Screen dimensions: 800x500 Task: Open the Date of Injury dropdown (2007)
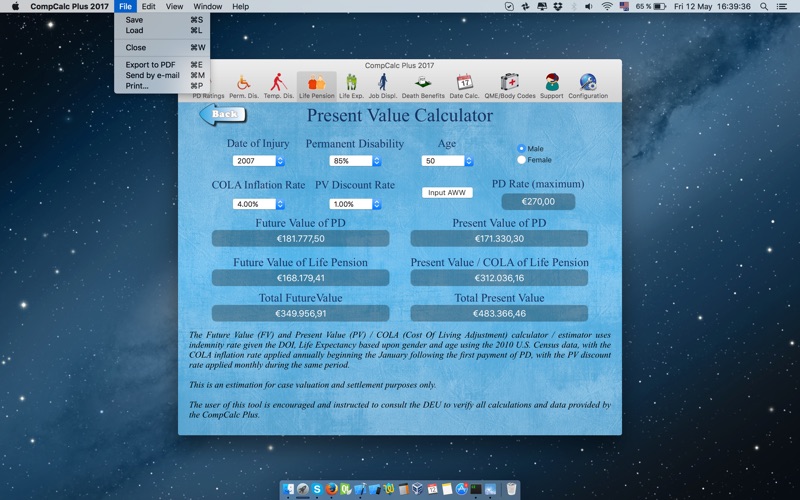pyautogui.click(x=258, y=161)
